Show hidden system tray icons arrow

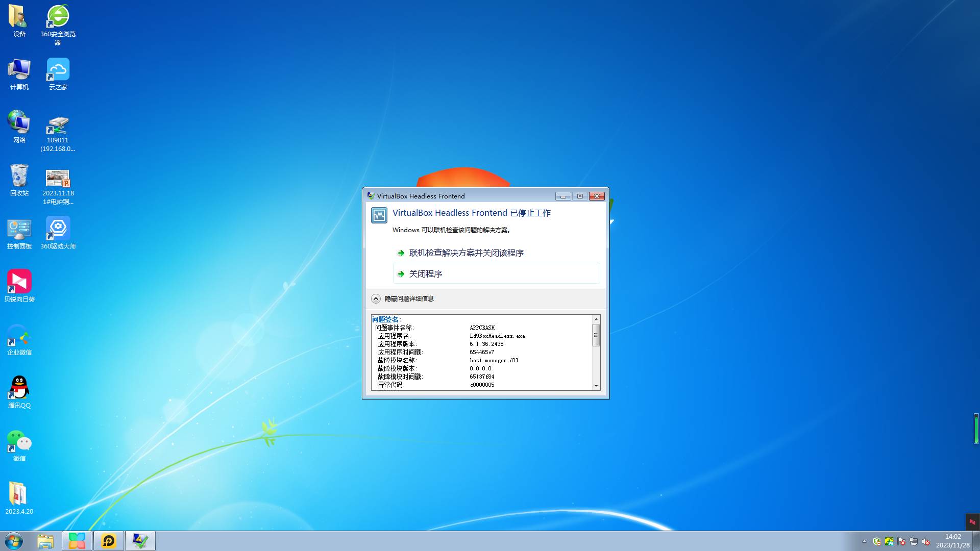(864, 542)
